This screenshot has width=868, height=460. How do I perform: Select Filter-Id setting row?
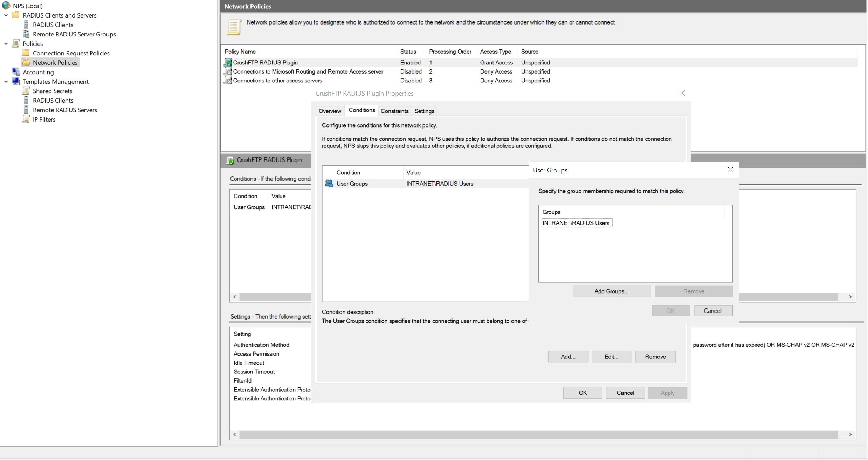pyautogui.click(x=242, y=380)
